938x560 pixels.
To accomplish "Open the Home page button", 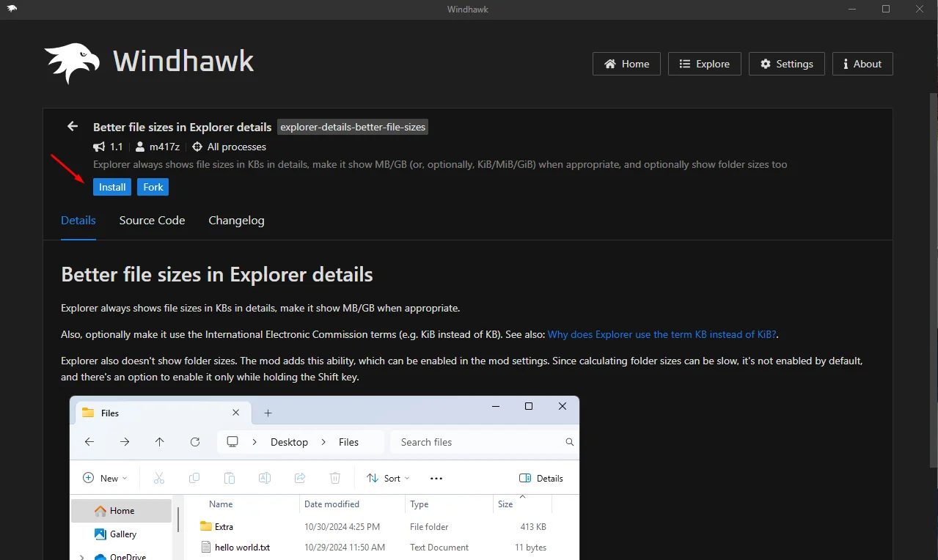I will pos(626,64).
